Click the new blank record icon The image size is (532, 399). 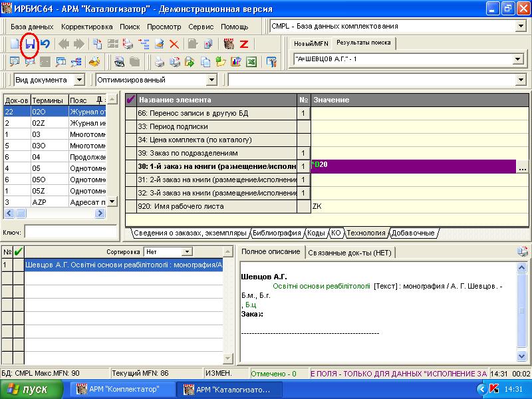15,45
